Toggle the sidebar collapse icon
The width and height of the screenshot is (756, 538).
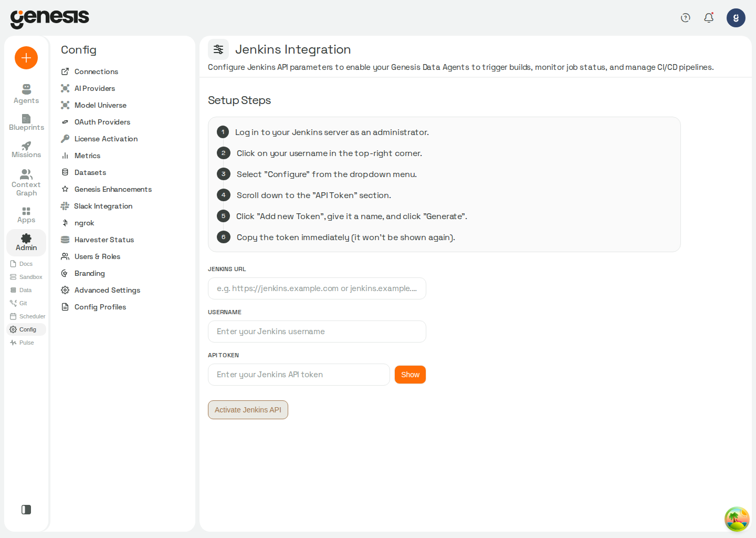pos(26,510)
